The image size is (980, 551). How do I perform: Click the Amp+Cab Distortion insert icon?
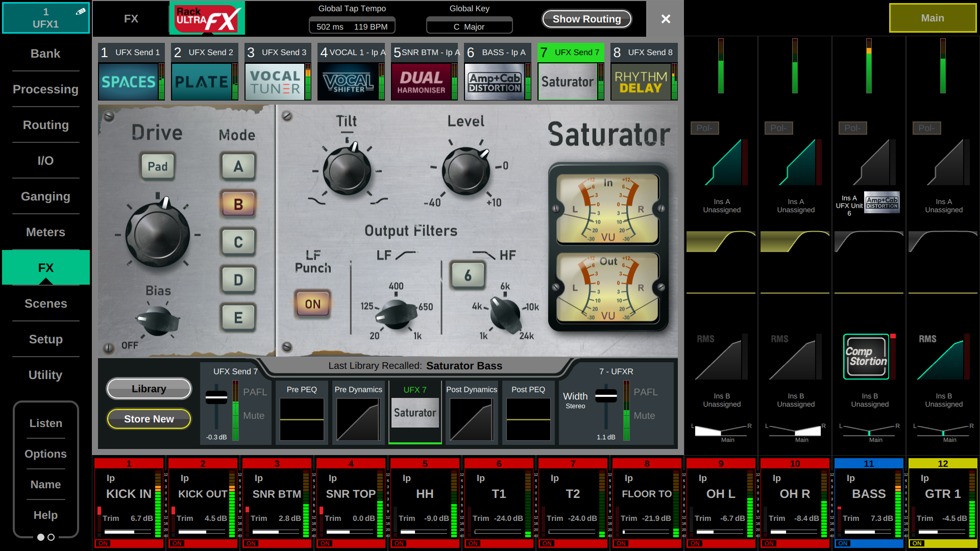click(881, 203)
